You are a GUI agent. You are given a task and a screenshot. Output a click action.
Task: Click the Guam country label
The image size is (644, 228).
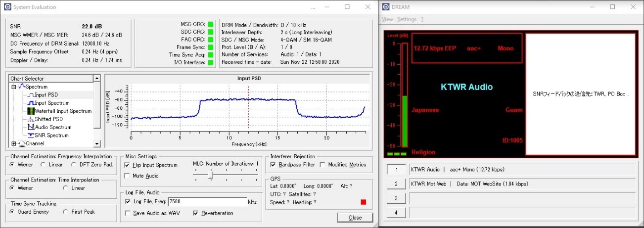click(514, 110)
